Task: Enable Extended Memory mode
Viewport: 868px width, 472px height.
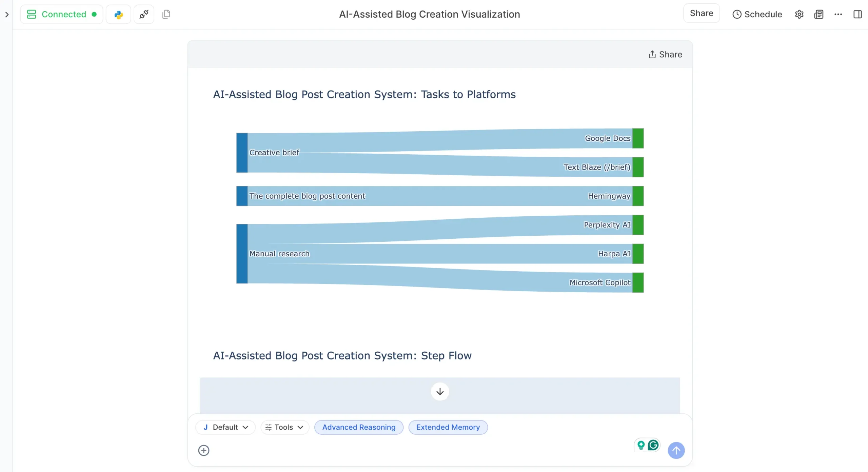Action: click(448, 427)
